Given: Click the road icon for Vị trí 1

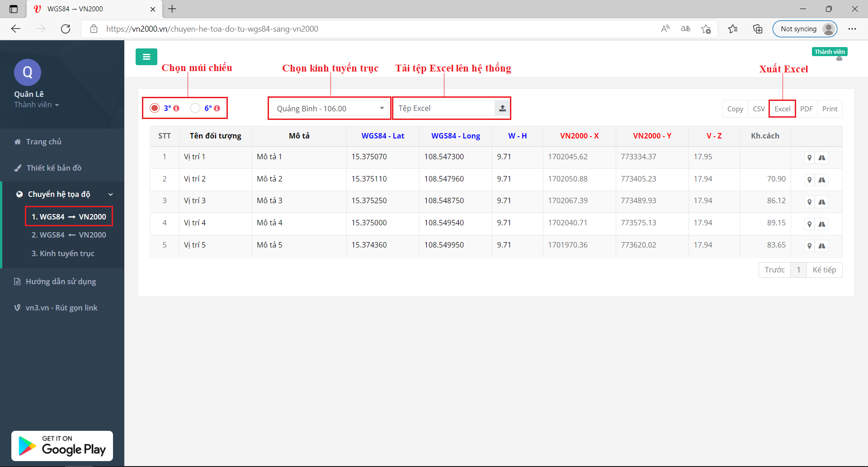Looking at the screenshot, I should pyautogui.click(x=822, y=158).
